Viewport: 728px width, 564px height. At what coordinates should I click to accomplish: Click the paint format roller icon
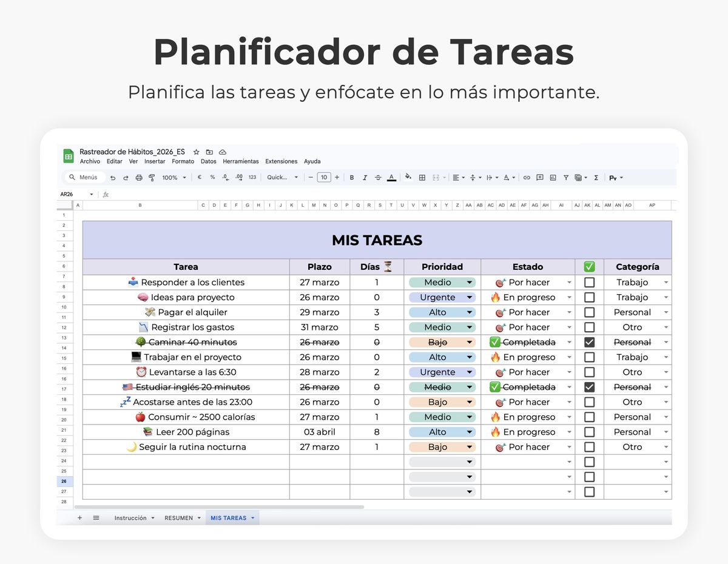coord(152,178)
